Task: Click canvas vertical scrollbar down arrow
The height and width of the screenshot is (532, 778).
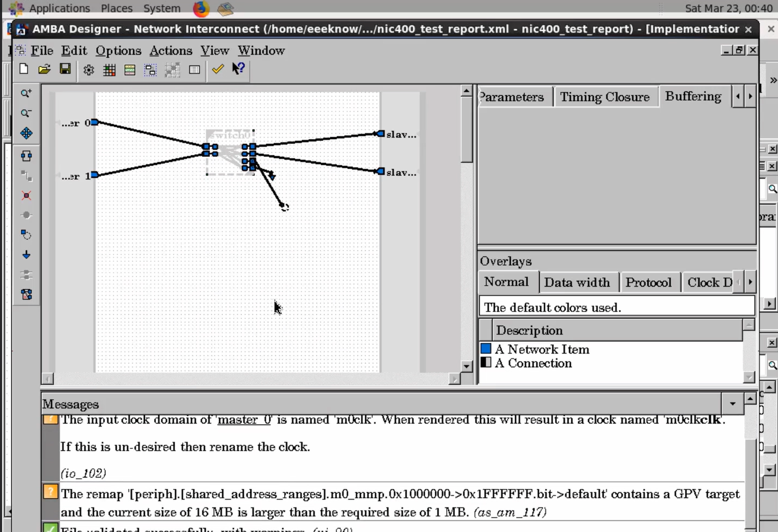Action: click(x=466, y=367)
